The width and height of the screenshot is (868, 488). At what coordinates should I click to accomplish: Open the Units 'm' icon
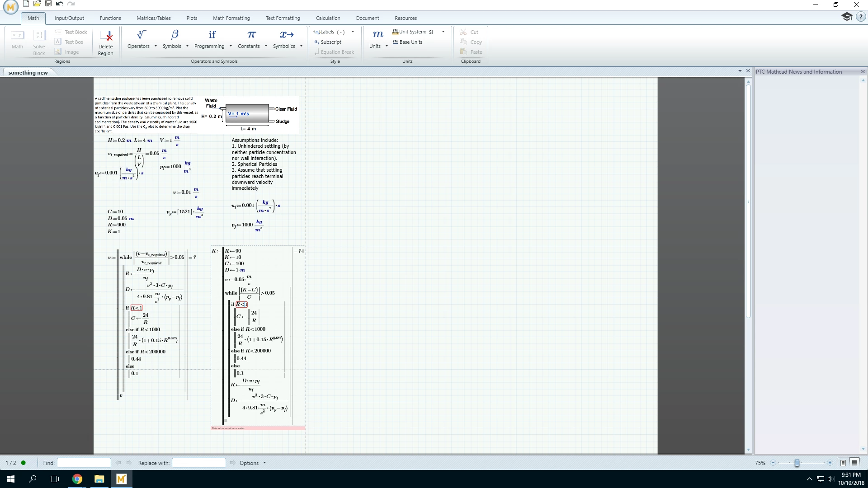point(378,35)
